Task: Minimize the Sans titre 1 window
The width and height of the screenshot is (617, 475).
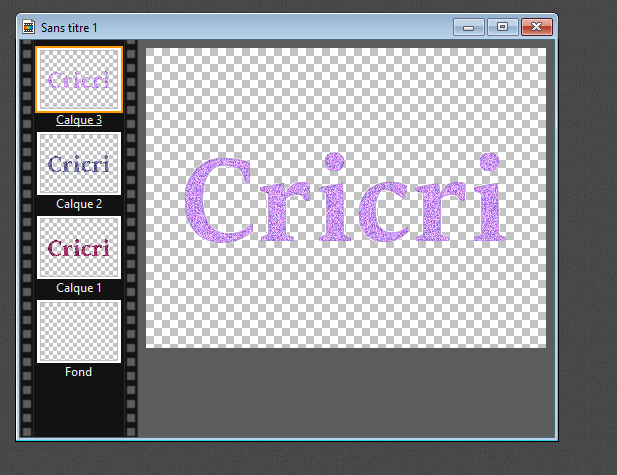Action: point(470,26)
